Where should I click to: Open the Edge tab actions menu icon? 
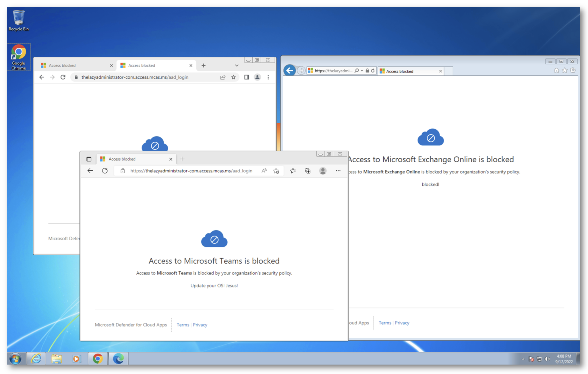pyautogui.click(x=89, y=159)
